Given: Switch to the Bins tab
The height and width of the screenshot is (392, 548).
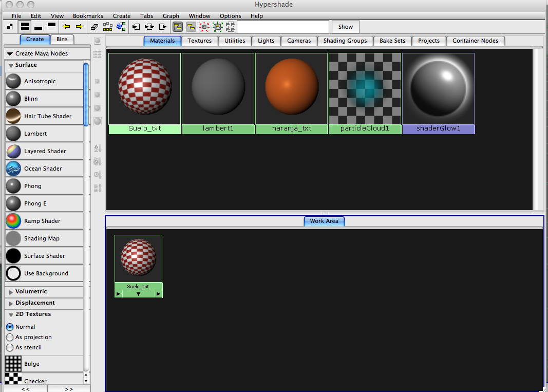Looking at the screenshot, I should [62, 39].
